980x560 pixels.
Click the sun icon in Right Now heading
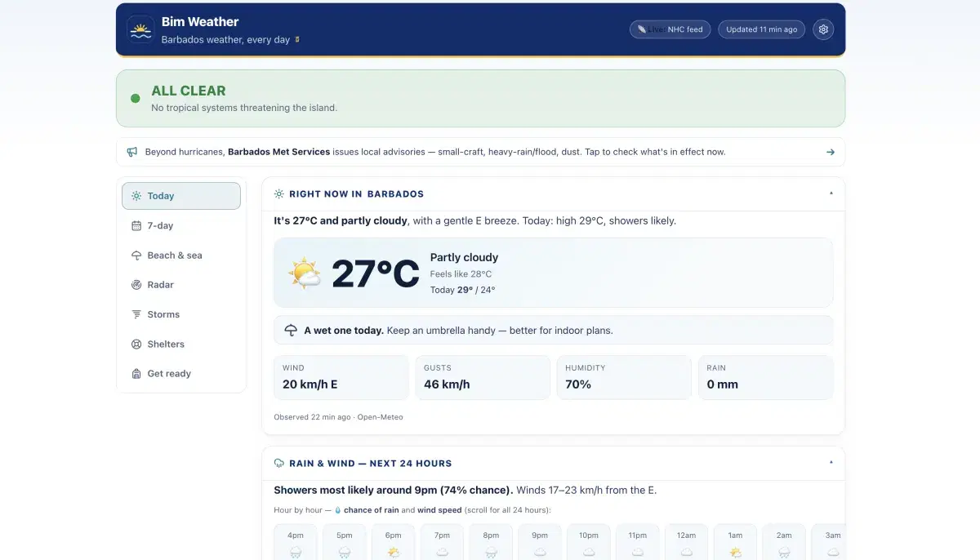point(279,194)
